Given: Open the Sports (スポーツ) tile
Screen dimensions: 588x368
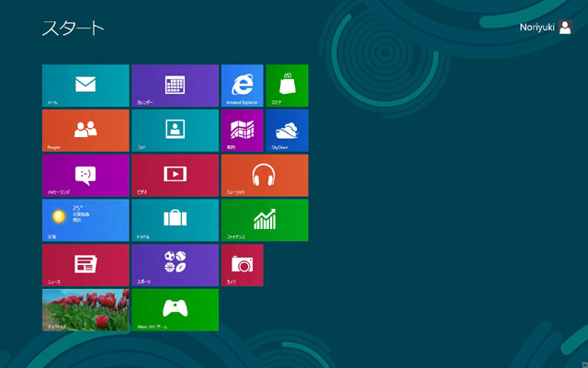Looking at the screenshot, I should pos(175,265).
